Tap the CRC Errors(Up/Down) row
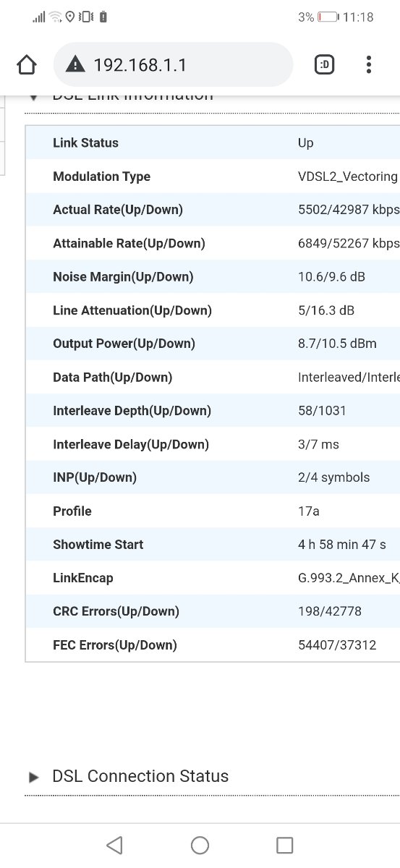Screen dimensions: 400x868 [x=213, y=611]
